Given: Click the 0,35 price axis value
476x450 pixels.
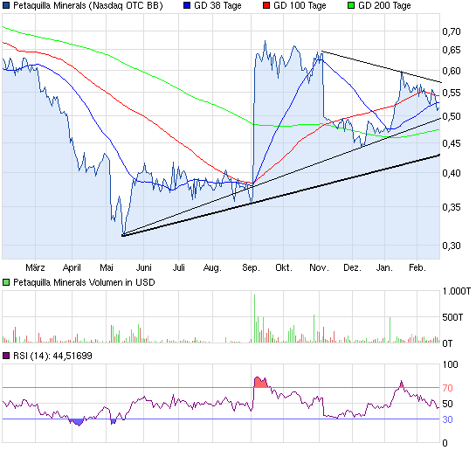Looking at the screenshot, I should [x=452, y=207].
